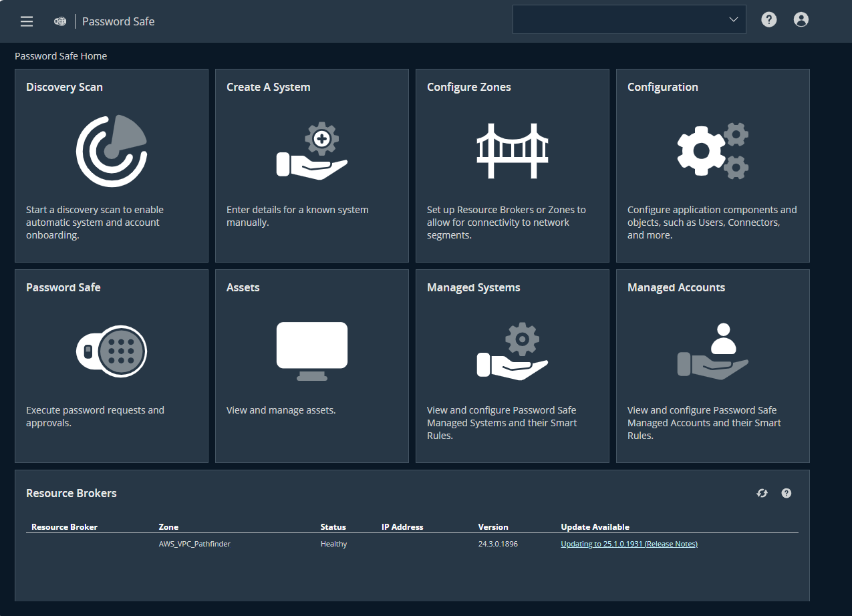
Task: Refresh the Resource Brokers grid
Action: (x=762, y=493)
